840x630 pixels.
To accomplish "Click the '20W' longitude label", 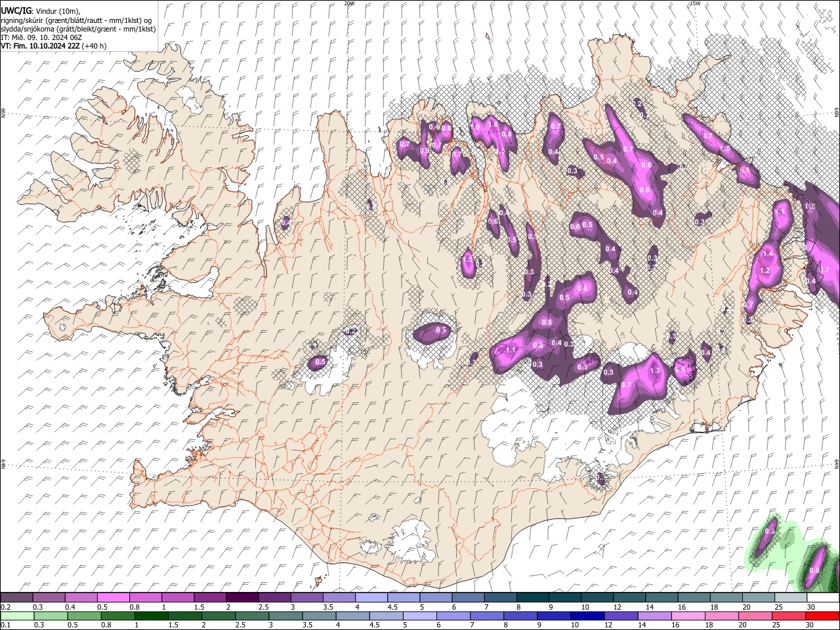I will point(349,3).
